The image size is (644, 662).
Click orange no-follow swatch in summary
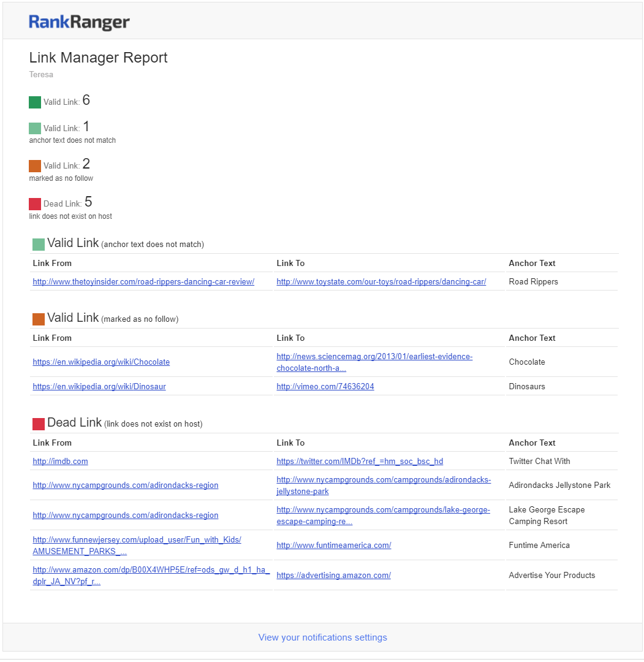[34, 166]
